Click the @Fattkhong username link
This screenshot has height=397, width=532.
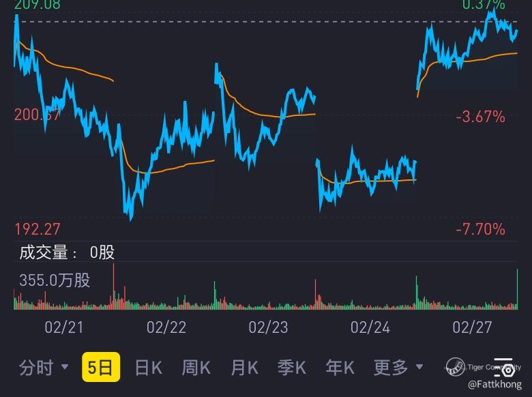coord(494,385)
